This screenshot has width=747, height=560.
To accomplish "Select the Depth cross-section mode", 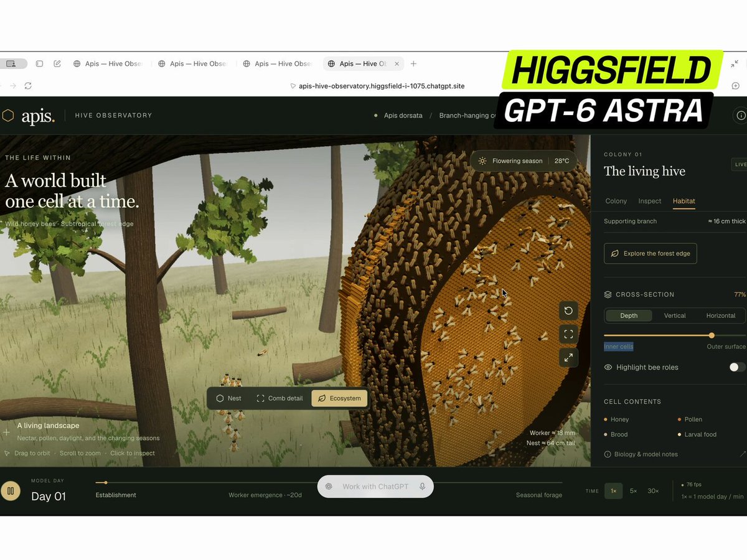I will pyautogui.click(x=629, y=315).
